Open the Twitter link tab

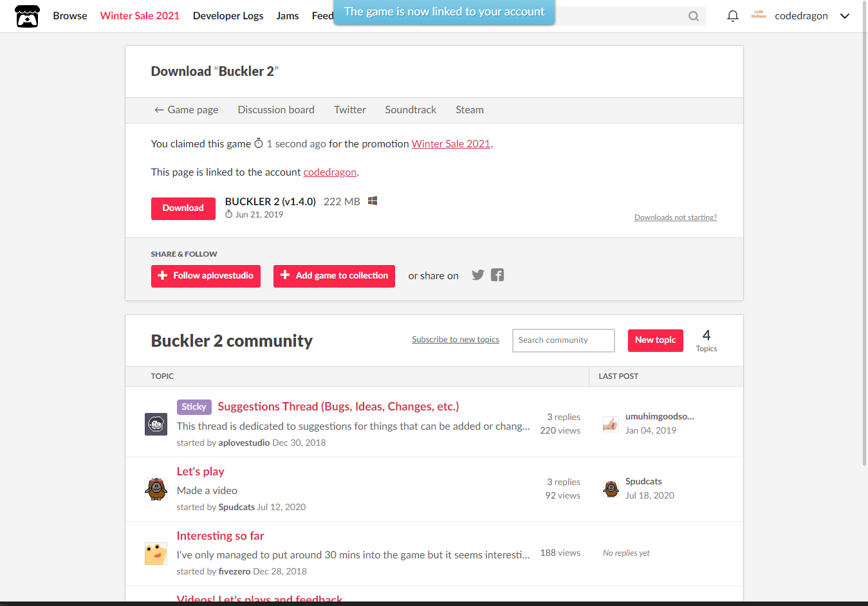pyautogui.click(x=350, y=110)
